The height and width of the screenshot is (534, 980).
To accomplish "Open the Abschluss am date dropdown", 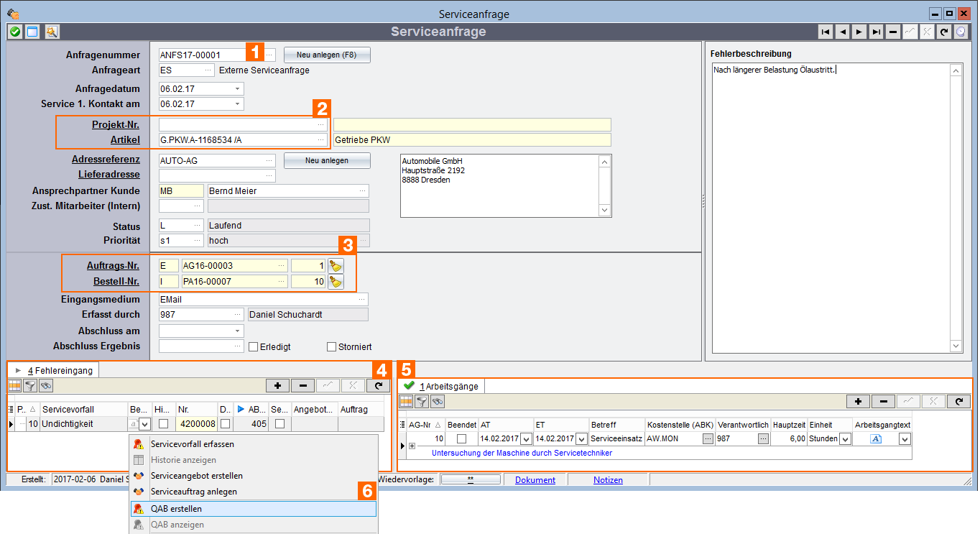I will coord(237,331).
